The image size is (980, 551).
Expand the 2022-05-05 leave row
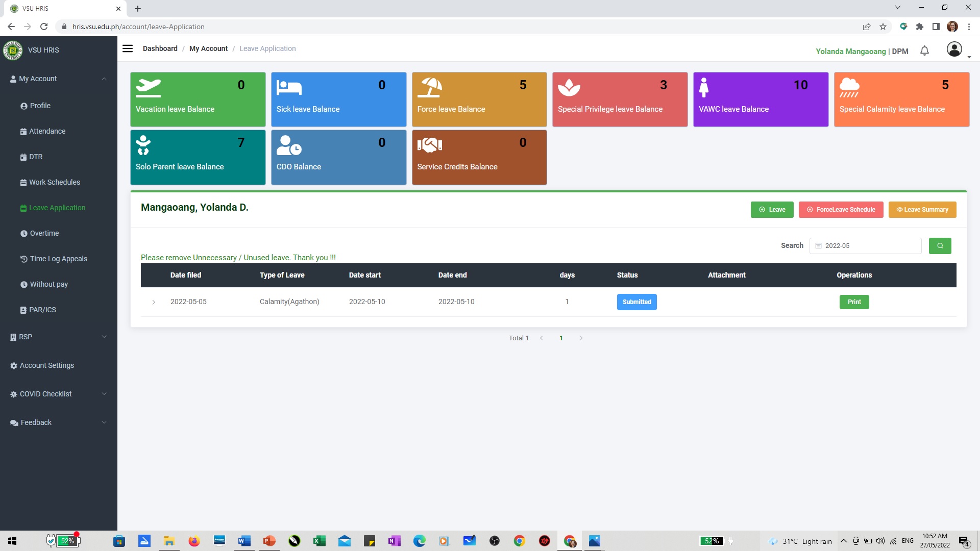(x=154, y=302)
